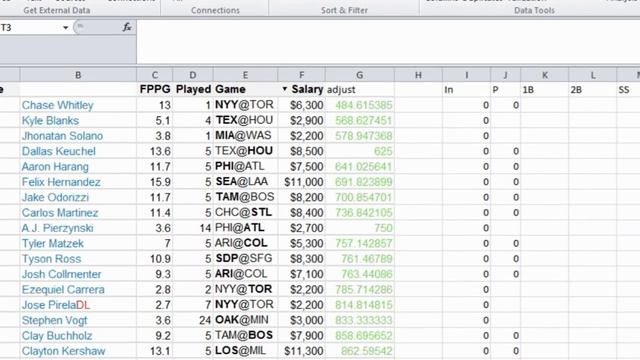Screen dimensions: 640x360
Task: Select the Played value 14 cell
Action: pyautogui.click(x=193, y=228)
